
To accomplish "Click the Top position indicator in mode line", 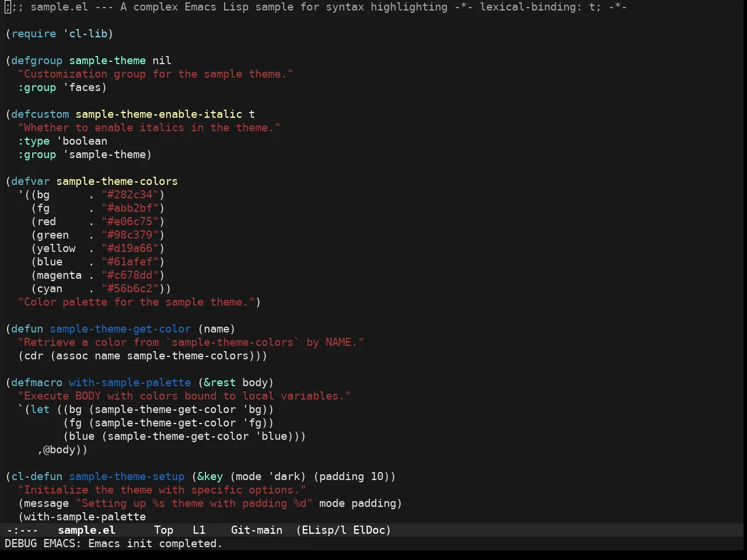I will (163, 530).
